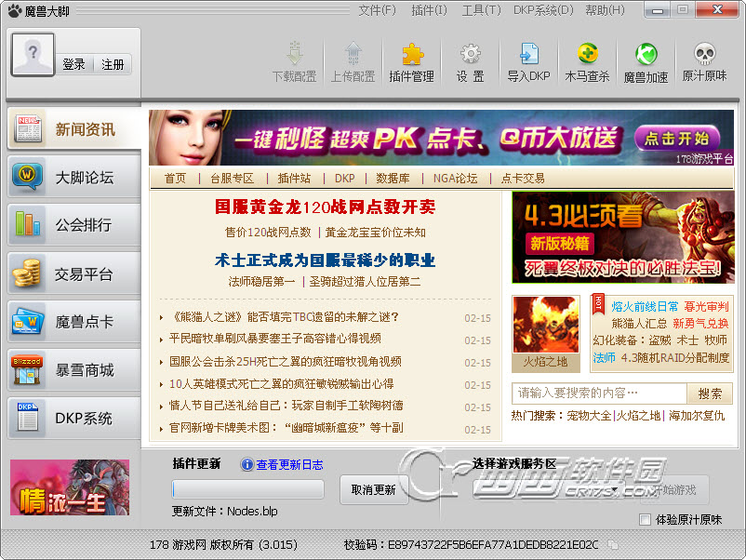Open hot search 宠物大全
The width and height of the screenshot is (746, 560).
(x=589, y=416)
